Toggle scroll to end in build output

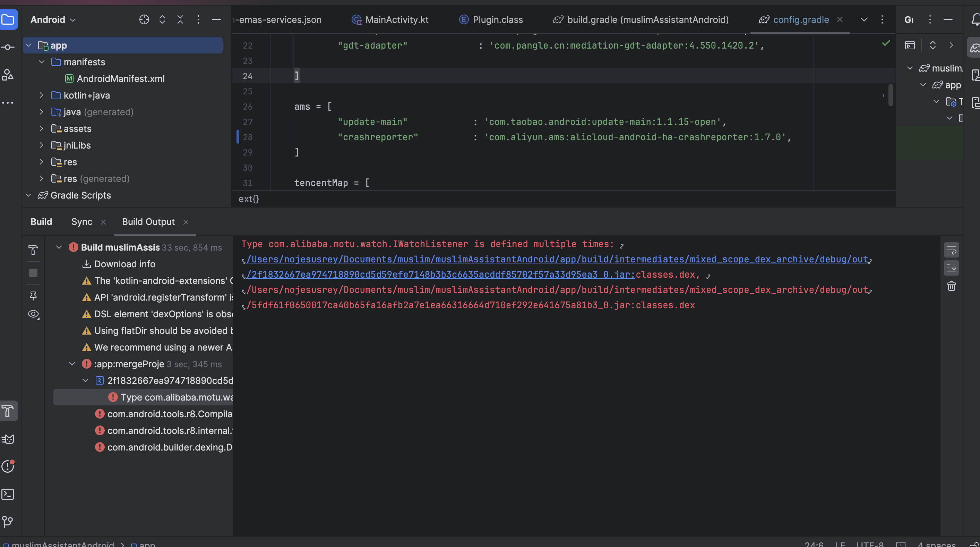click(x=951, y=268)
